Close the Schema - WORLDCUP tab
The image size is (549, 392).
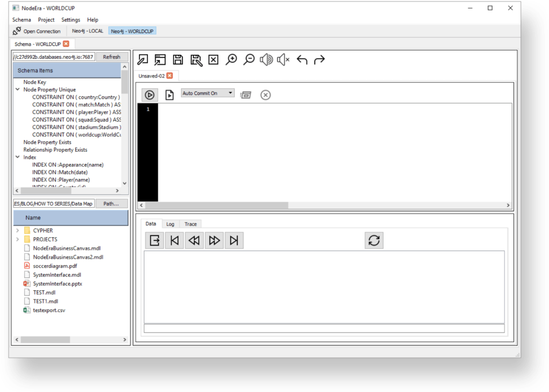[66, 44]
